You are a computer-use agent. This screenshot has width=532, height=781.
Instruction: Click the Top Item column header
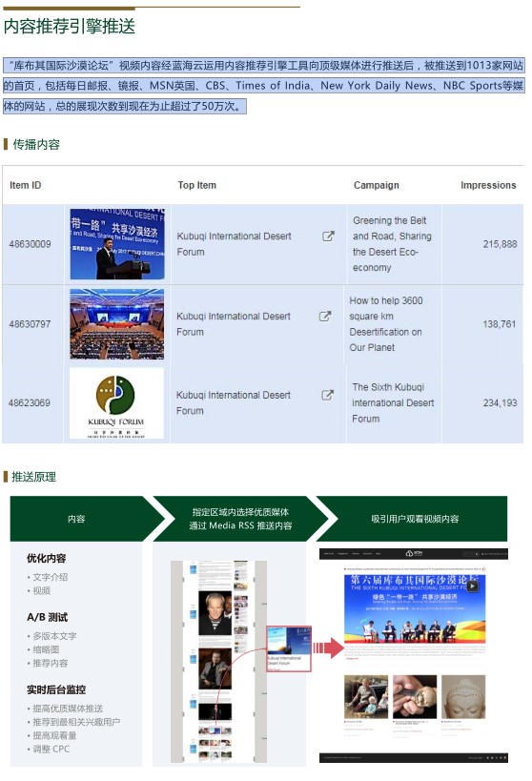point(196,185)
